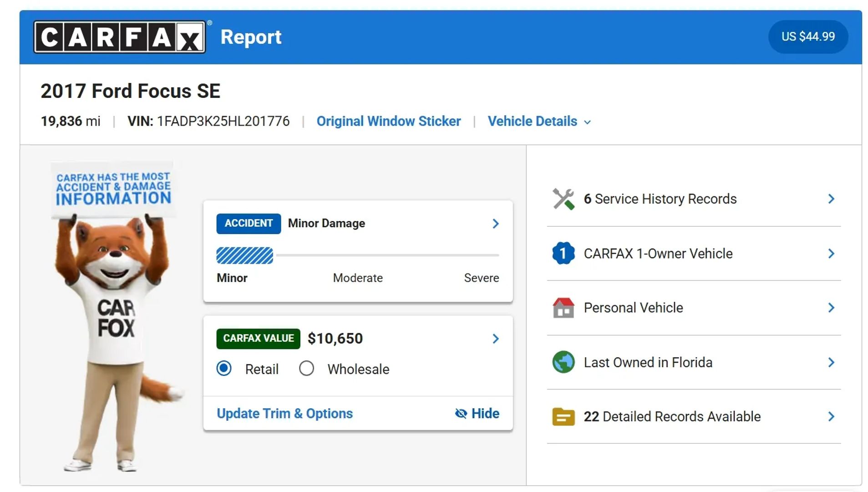Viewport: 868px width, 492px height.
Task: Click the striped damage severity bar
Action: 245,256
